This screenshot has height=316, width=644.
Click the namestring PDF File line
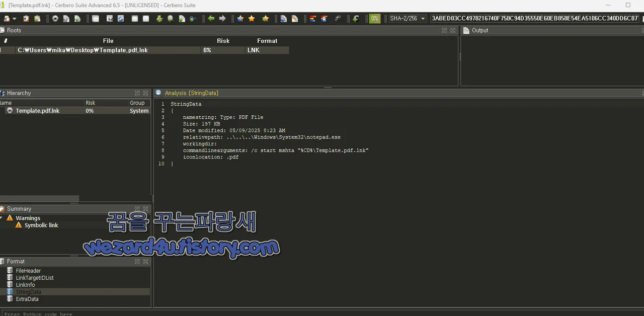click(x=223, y=117)
